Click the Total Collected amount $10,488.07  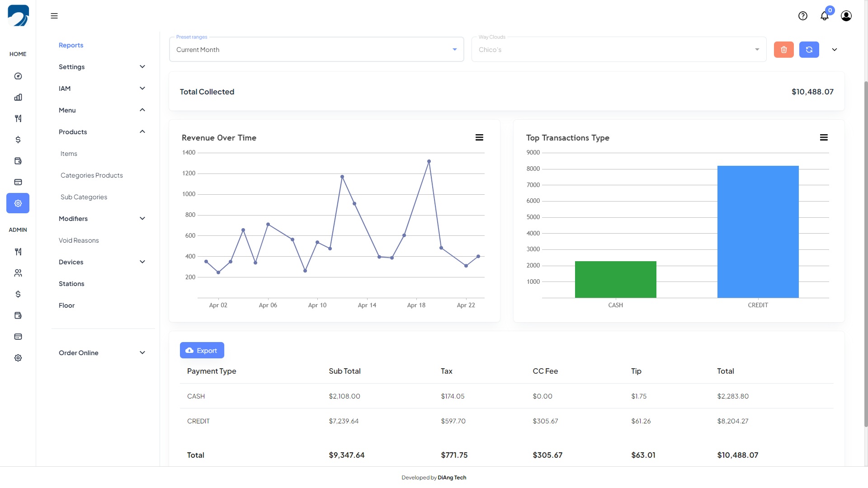812,92
